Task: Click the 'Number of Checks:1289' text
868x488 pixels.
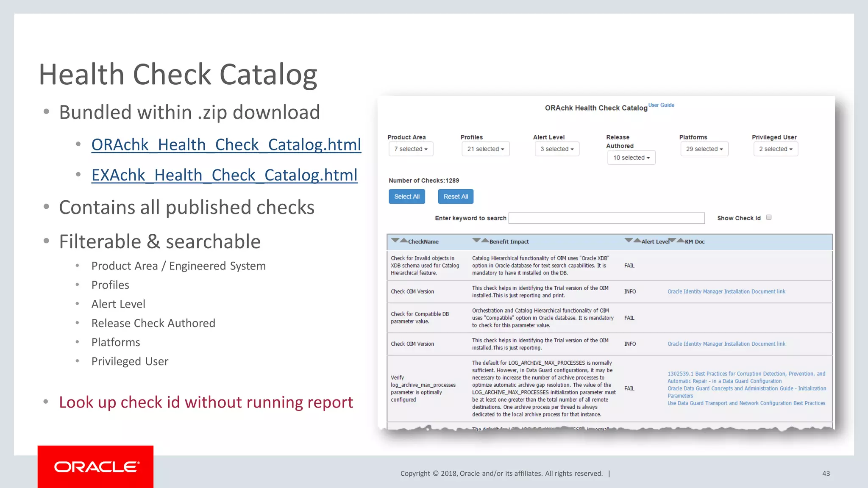Action: (x=424, y=180)
